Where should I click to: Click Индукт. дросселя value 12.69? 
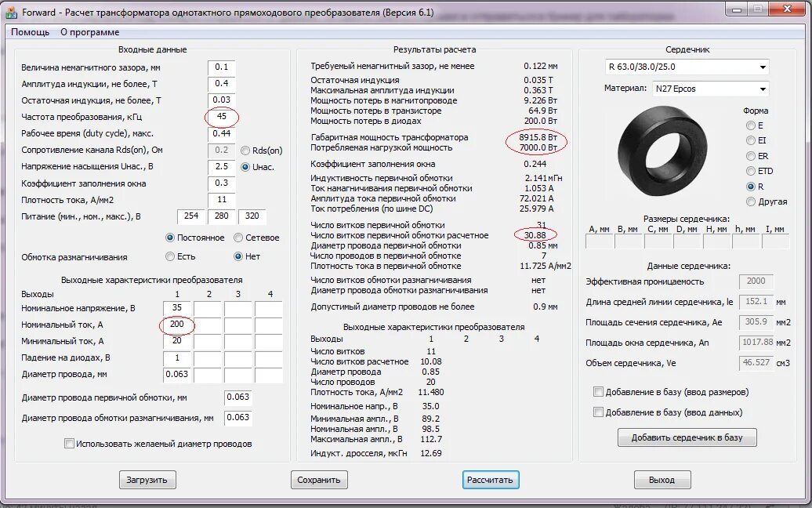[431, 453]
